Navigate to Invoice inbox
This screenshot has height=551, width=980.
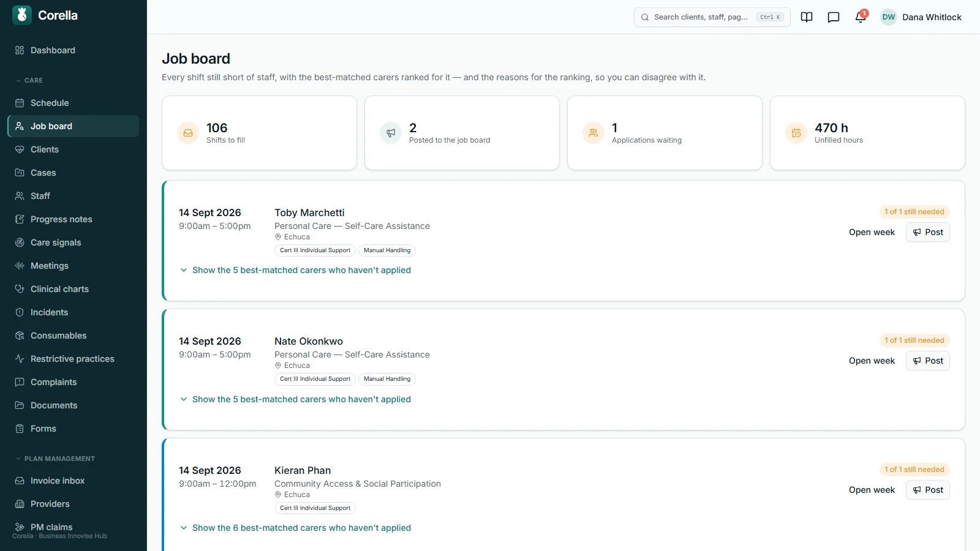(x=73, y=481)
